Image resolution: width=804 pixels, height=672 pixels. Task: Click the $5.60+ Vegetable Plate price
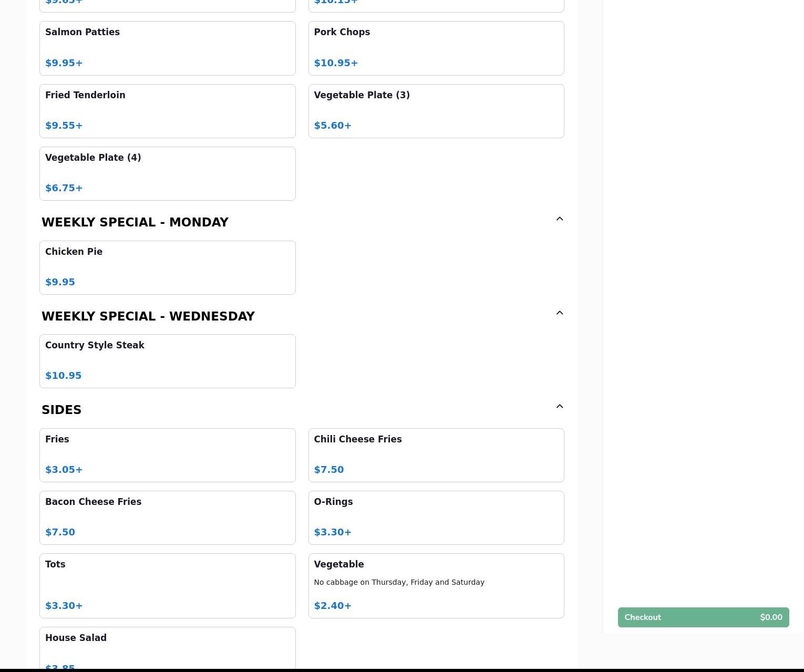coord(333,126)
